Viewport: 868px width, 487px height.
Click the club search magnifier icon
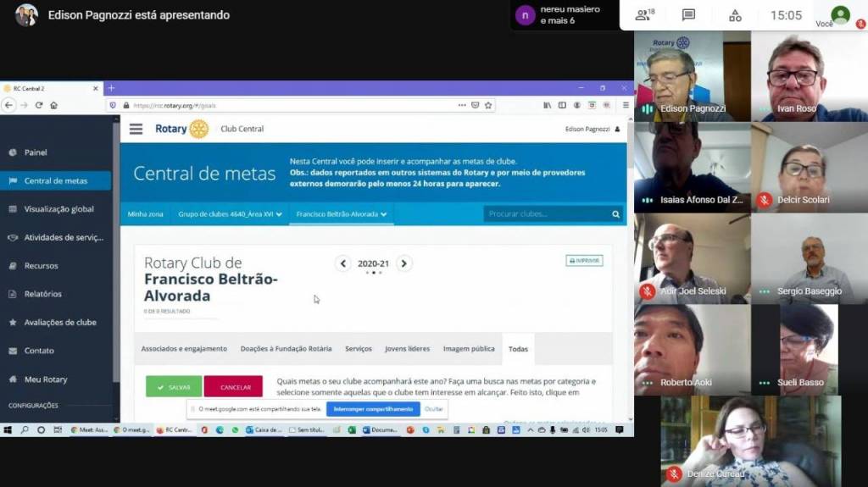pos(616,214)
